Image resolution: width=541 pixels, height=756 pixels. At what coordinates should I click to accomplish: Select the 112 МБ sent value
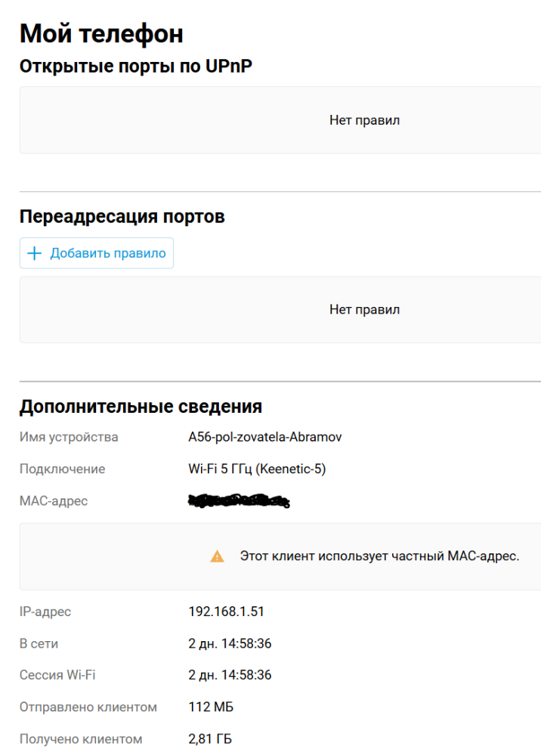click(211, 708)
